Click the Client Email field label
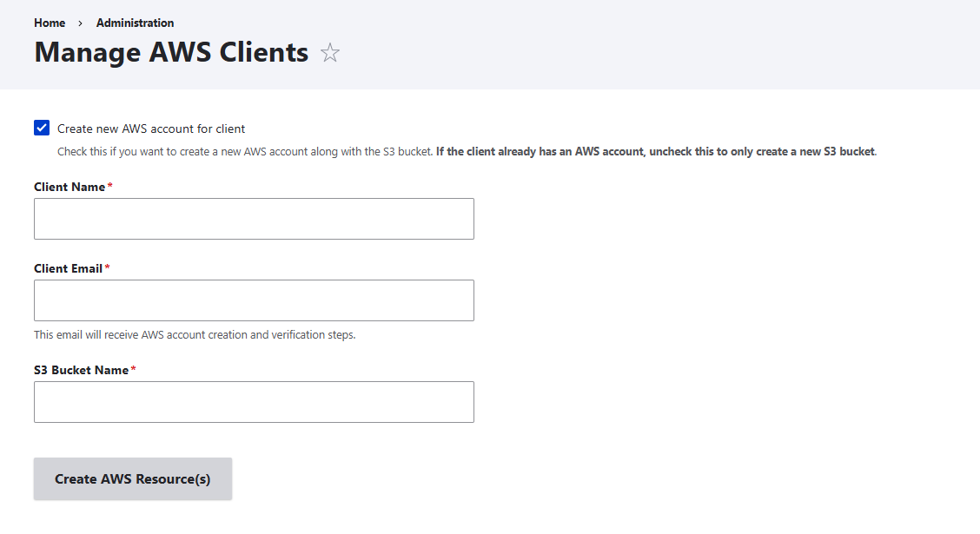This screenshot has height=534, width=980. click(69, 268)
